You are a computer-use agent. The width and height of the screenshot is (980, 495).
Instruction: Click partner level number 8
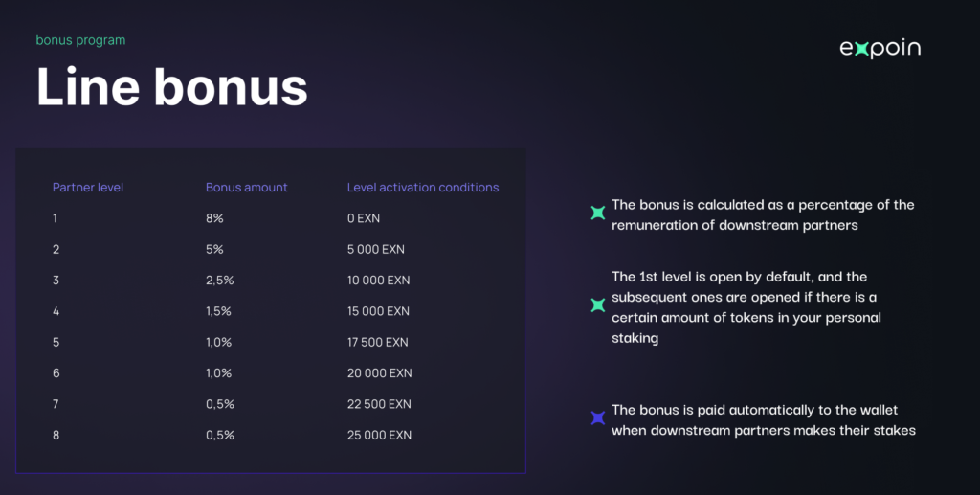[x=56, y=435]
